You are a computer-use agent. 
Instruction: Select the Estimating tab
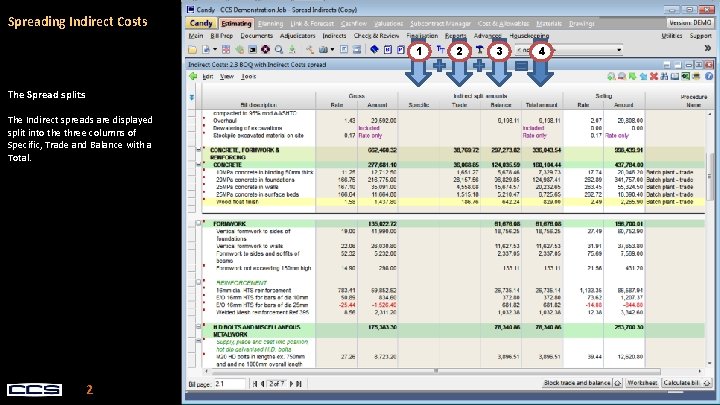coord(236,23)
